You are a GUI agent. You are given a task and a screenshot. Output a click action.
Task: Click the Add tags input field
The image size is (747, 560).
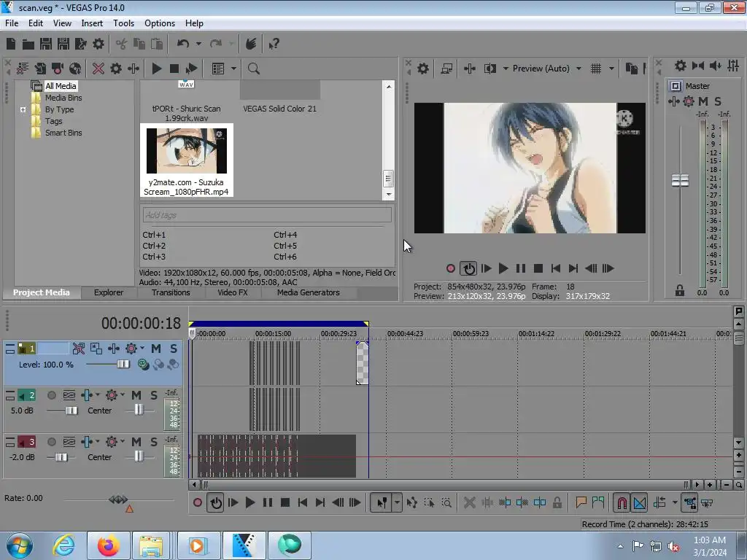tap(267, 215)
